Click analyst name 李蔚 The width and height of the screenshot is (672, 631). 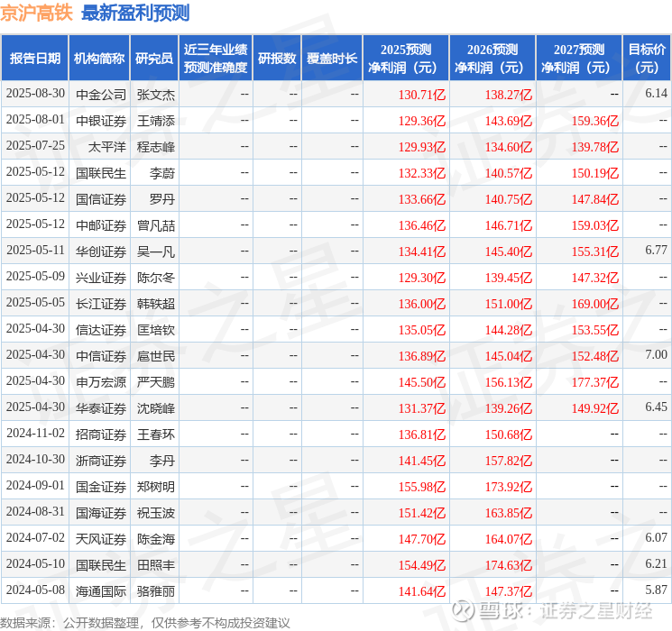coord(162,173)
